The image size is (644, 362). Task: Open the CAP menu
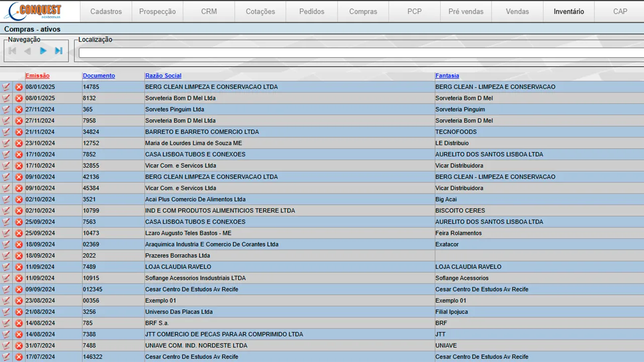click(x=620, y=12)
